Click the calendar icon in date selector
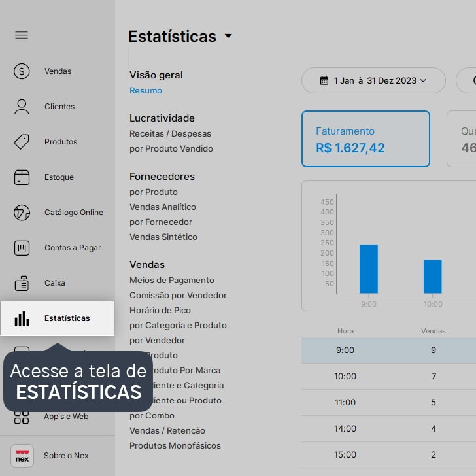The image size is (476, 476). [x=324, y=80]
